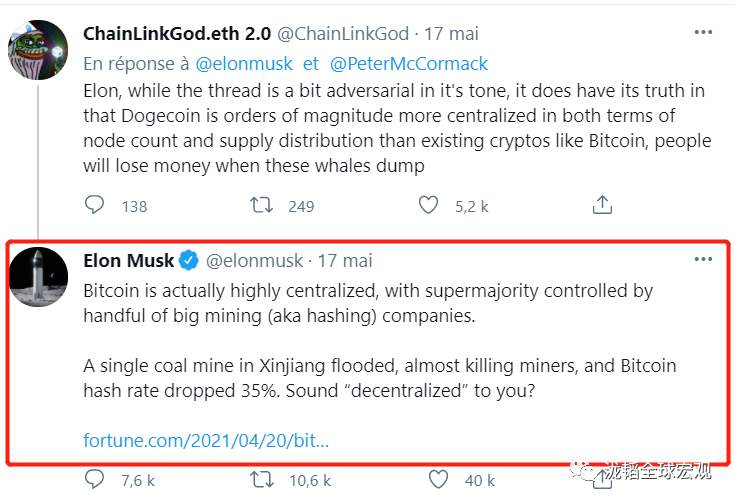735x503 pixels.
Task: Open ChainLinkGod's profile avatar
Action: point(38,50)
